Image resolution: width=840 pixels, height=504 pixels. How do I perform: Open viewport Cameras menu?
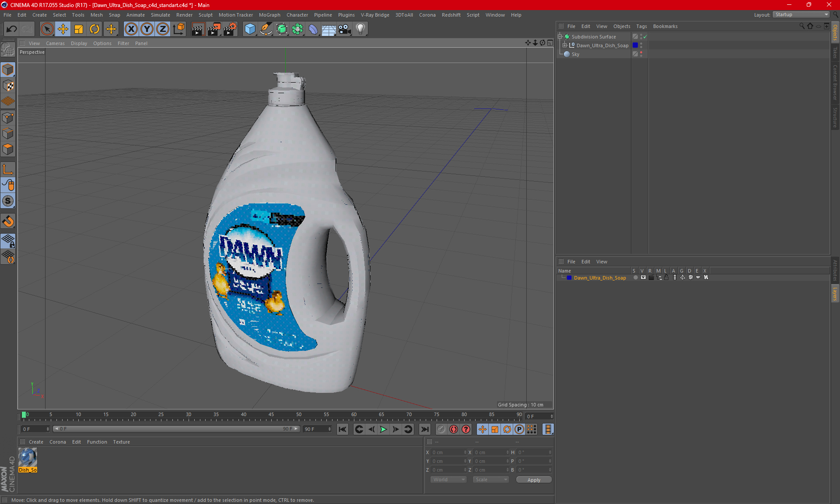coord(55,43)
